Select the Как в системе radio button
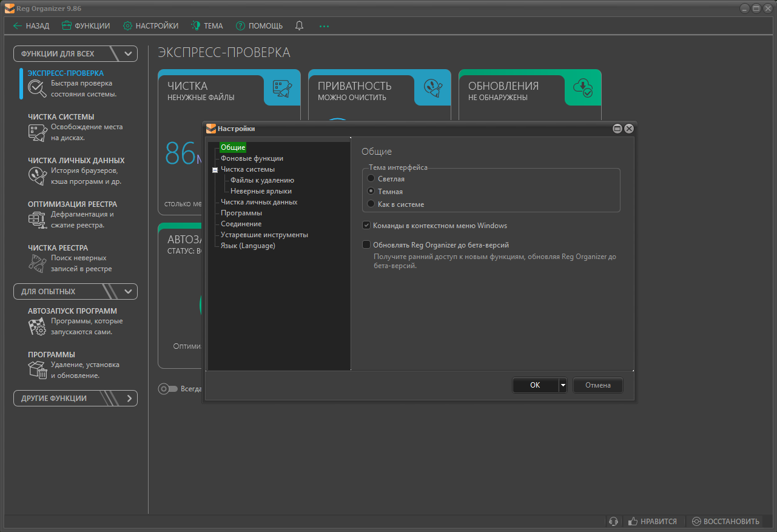The width and height of the screenshot is (777, 532). [371, 204]
